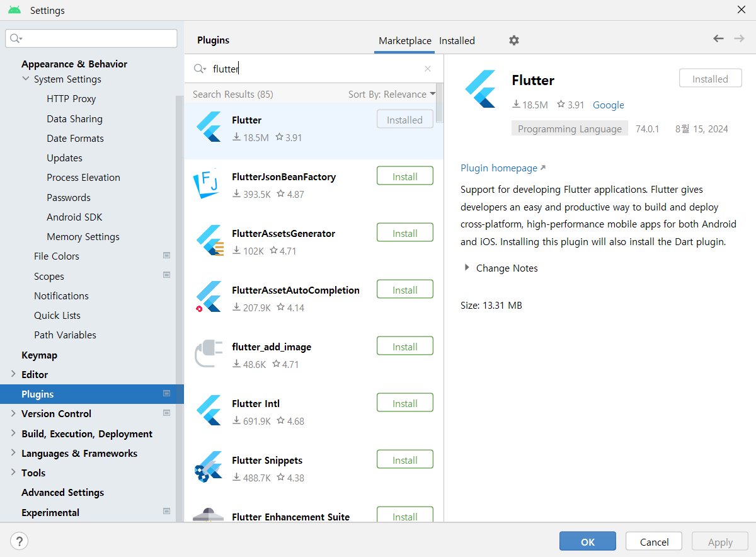Expand Languages & Frameworks node

click(13, 452)
